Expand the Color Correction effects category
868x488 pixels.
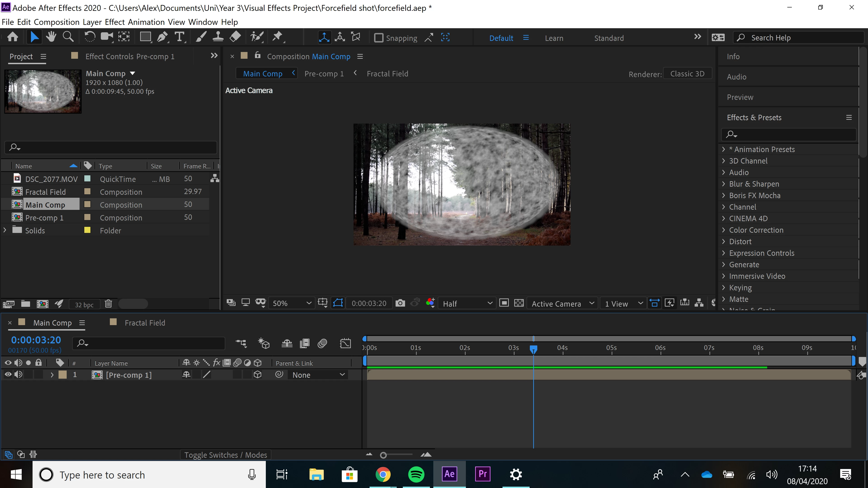tap(756, 230)
